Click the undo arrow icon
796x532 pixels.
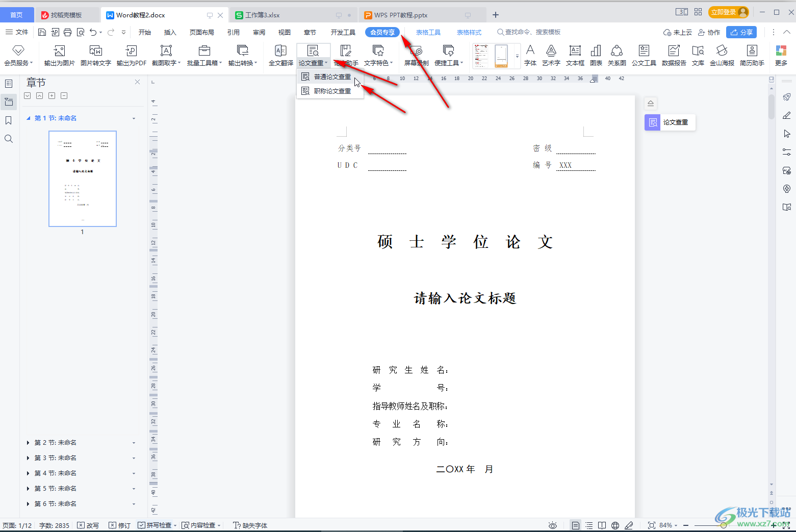pos(93,32)
